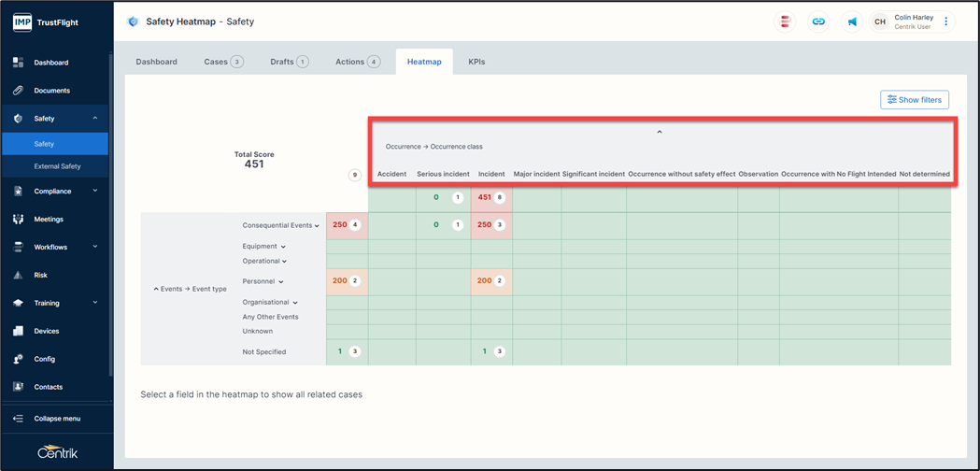Click the Dashboard grid icon in sidebar
The image size is (980, 471).
(x=18, y=63)
